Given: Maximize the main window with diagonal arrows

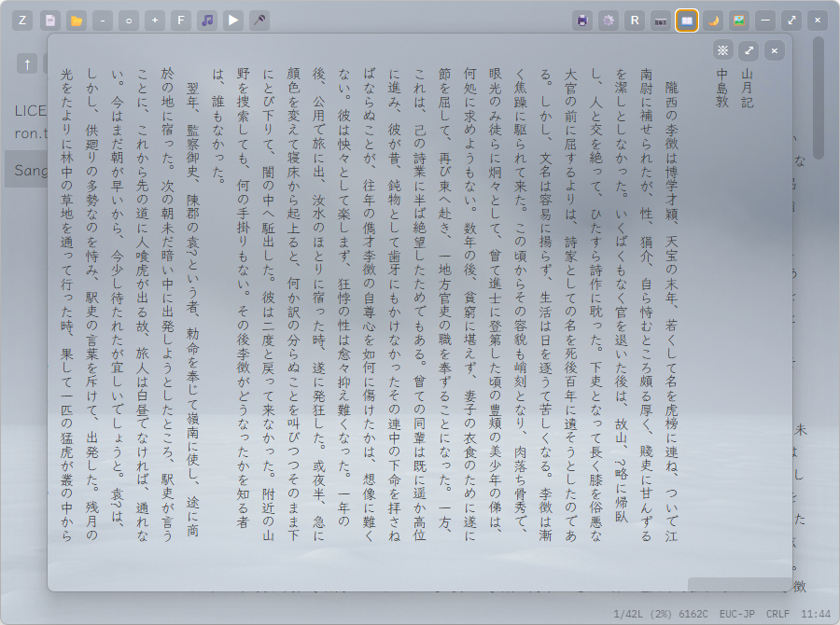Looking at the screenshot, I should click(791, 21).
